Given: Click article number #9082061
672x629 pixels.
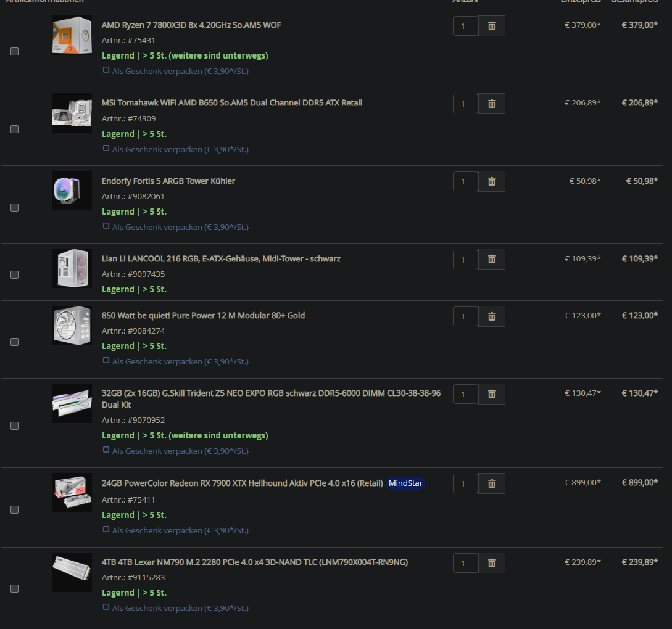Looking at the screenshot, I should [x=146, y=197].
